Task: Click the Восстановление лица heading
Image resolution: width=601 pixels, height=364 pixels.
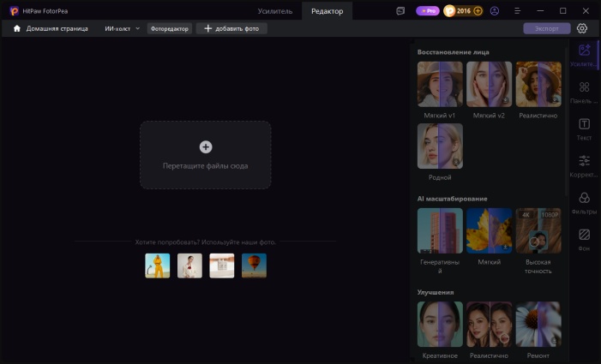Action: (453, 52)
